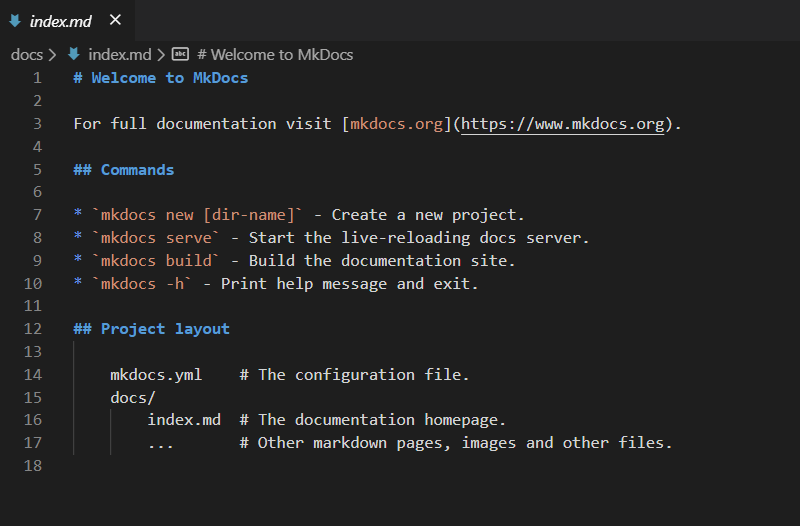800x526 pixels.
Task: Click '# The documentation homepage.' comment
Action: pyautogui.click(x=372, y=420)
